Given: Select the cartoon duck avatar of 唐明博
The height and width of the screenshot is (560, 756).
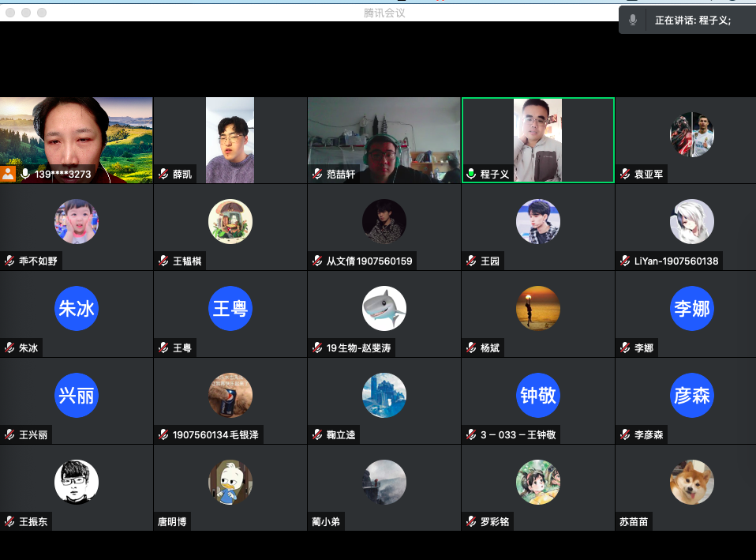Looking at the screenshot, I should coord(230,482).
